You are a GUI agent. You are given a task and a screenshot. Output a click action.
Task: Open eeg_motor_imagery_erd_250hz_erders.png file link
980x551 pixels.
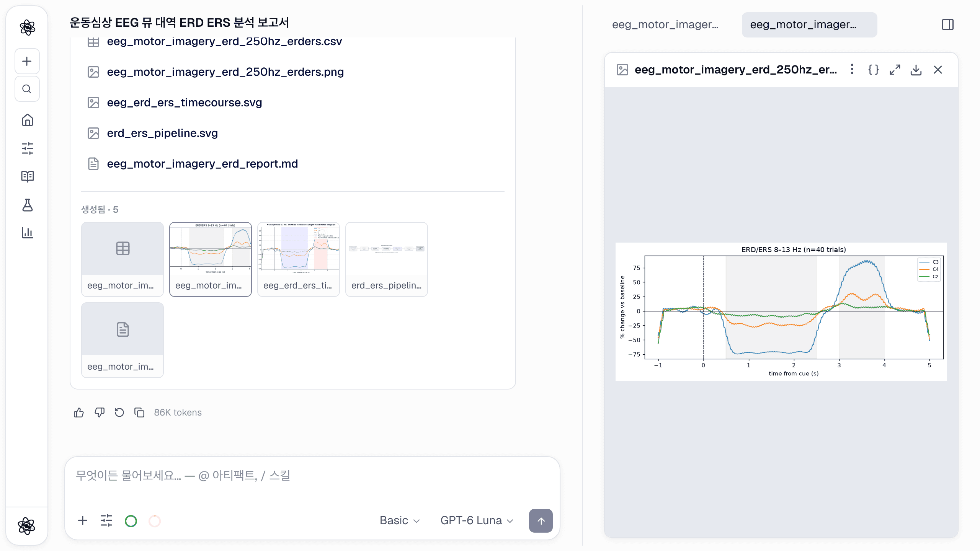[225, 72]
